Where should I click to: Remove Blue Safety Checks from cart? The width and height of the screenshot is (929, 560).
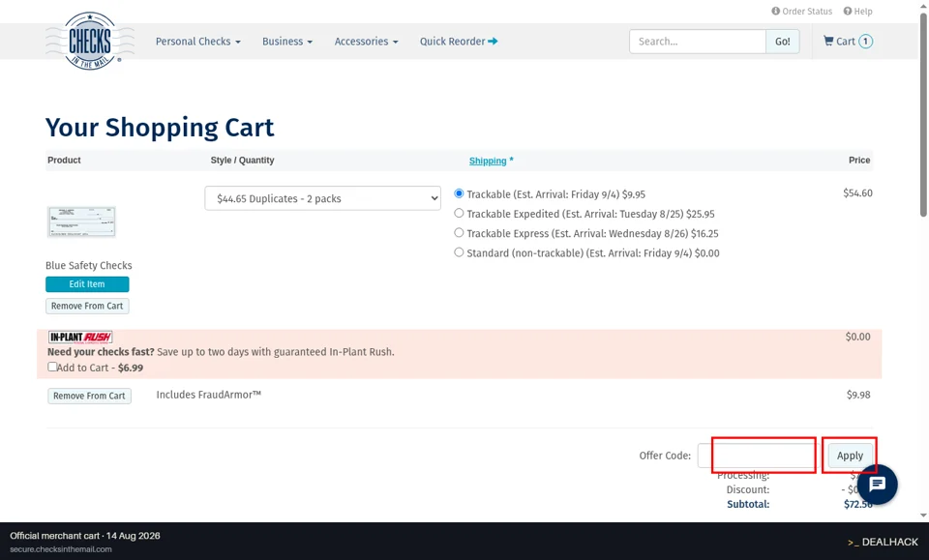pyautogui.click(x=87, y=306)
